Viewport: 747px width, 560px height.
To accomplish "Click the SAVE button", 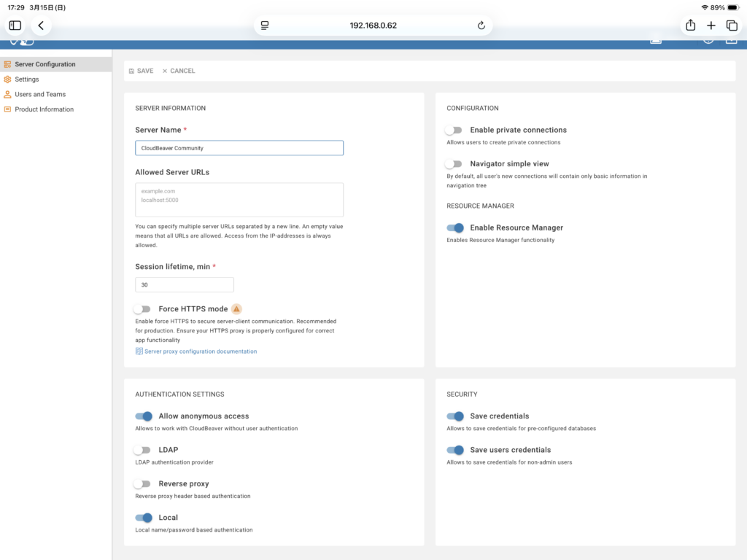I will (141, 71).
